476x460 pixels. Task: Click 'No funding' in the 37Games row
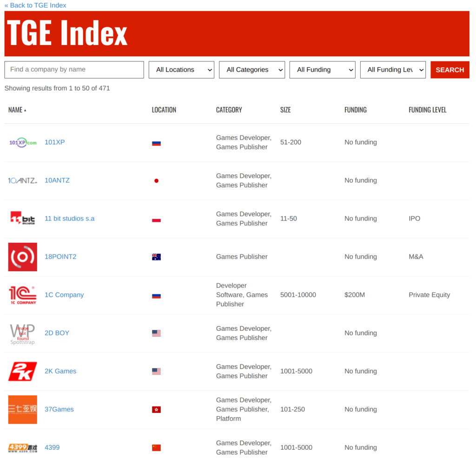[x=361, y=409]
